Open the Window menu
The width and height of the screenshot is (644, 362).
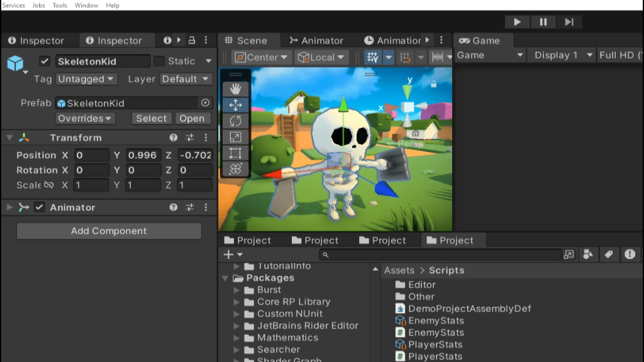coord(86,5)
